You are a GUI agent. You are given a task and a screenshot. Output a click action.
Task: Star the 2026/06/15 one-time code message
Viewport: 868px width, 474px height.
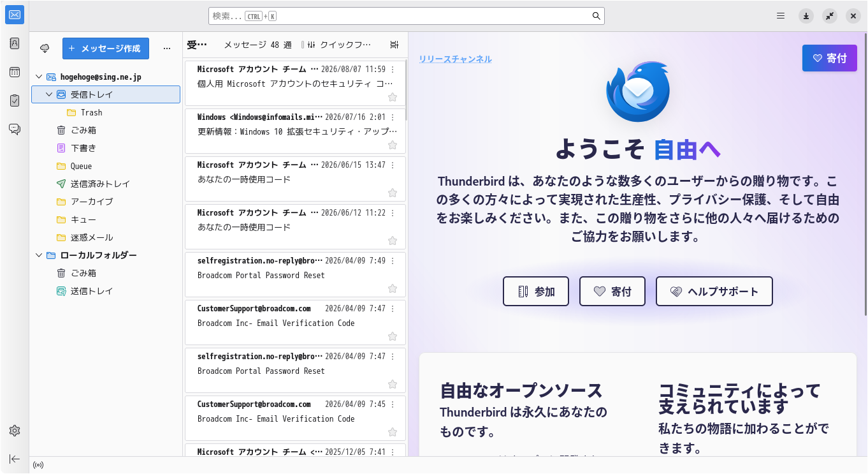pyautogui.click(x=393, y=193)
